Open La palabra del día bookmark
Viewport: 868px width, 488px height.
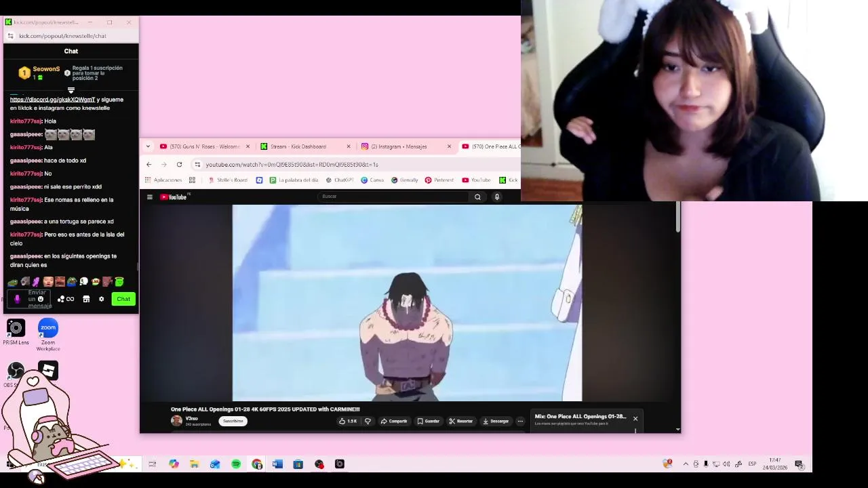coord(294,180)
